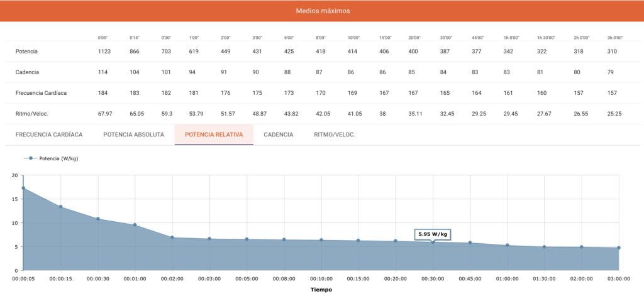This screenshot has height=301, width=644.
Task: Click the data point at 00:02:00
Action: (172, 238)
